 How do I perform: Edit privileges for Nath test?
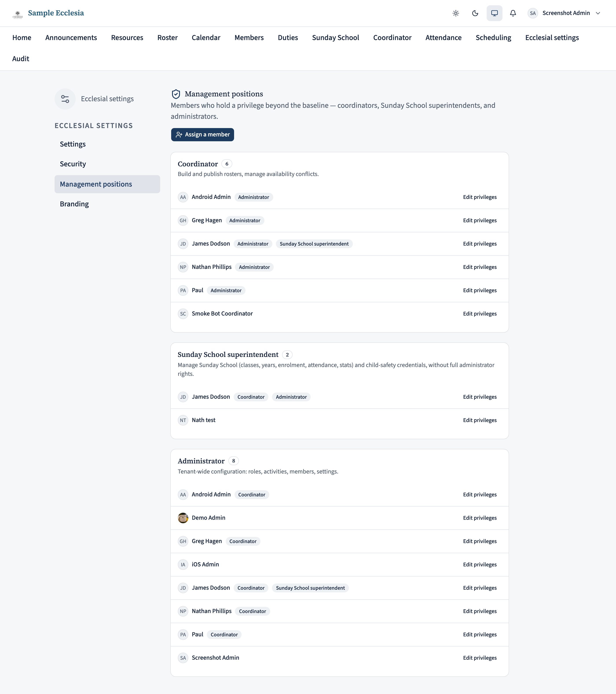(x=480, y=420)
